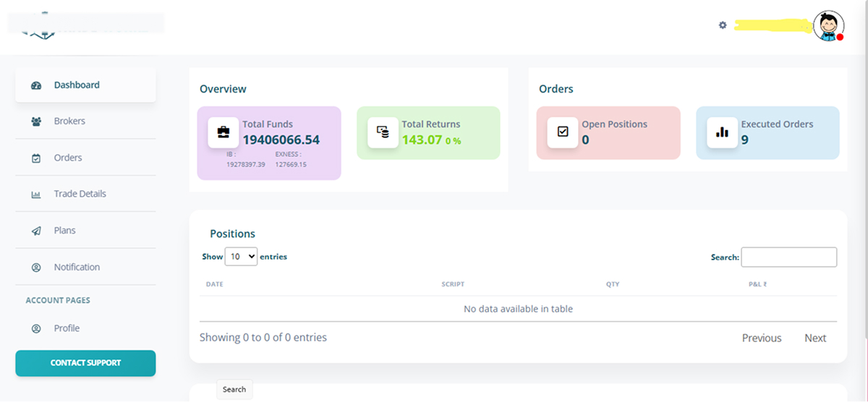This screenshot has height=402, width=868.
Task: Sort positions by QTY column
Action: (613, 284)
